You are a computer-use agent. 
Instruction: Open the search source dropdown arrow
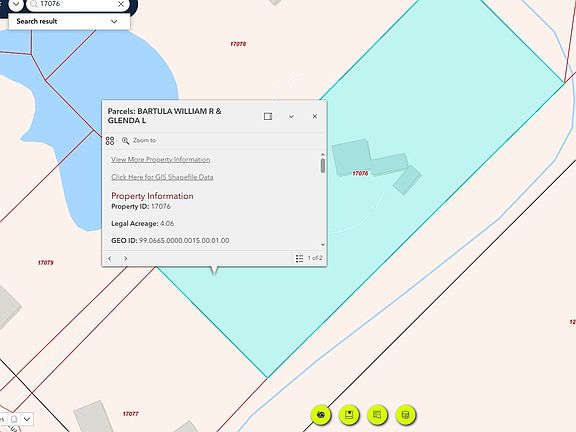16,4
